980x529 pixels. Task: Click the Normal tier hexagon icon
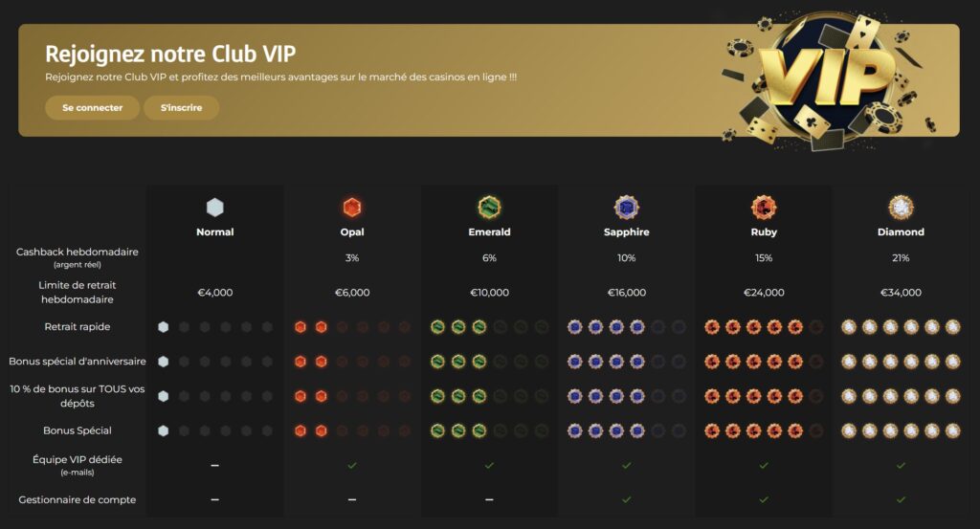pyautogui.click(x=215, y=208)
